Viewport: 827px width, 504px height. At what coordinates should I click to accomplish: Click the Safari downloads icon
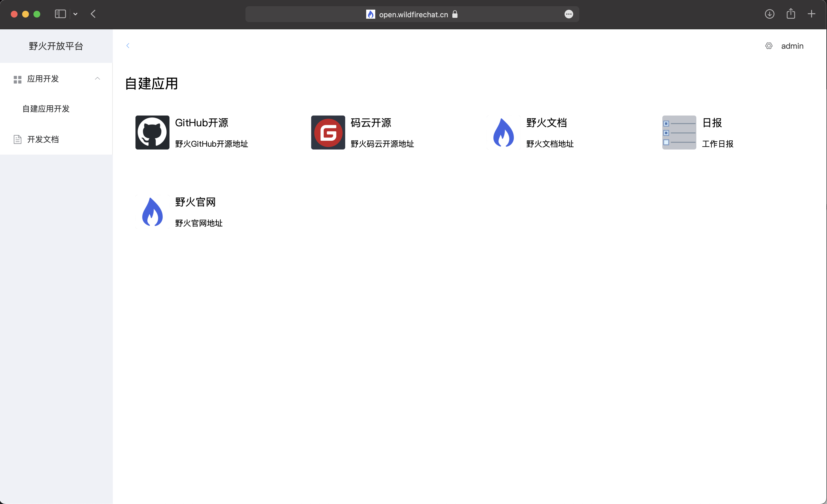tap(769, 14)
